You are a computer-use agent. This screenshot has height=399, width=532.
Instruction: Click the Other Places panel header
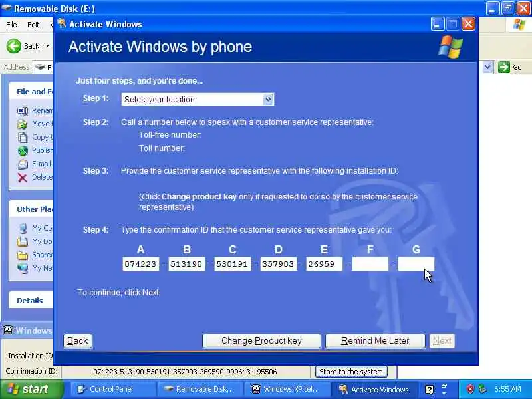tap(31, 209)
